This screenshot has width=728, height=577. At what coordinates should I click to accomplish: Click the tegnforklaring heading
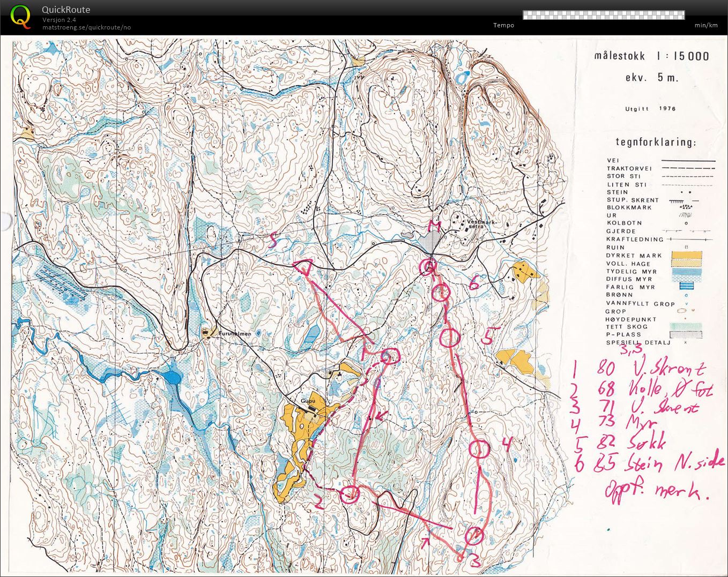click(x=656, y=143)
